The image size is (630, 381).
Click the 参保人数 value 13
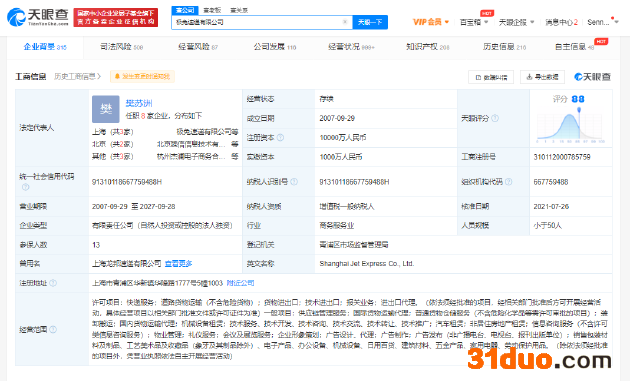96,245
